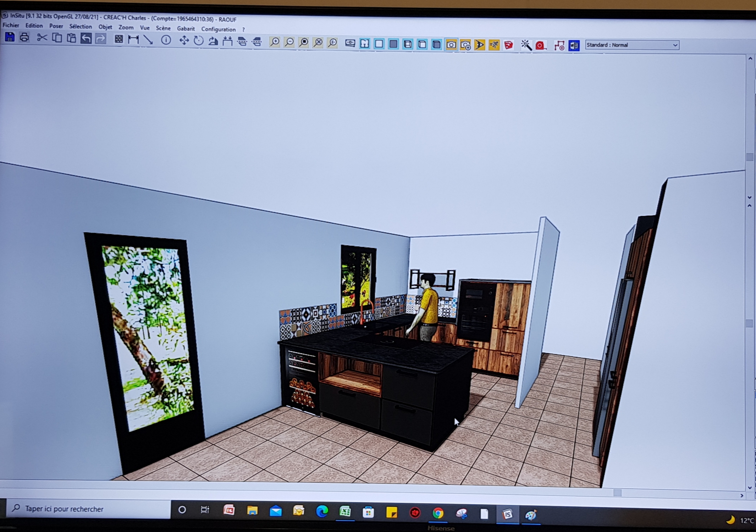Click the banknote pricing icon
This screenshot has height=532, width=756.
point(350,43)
